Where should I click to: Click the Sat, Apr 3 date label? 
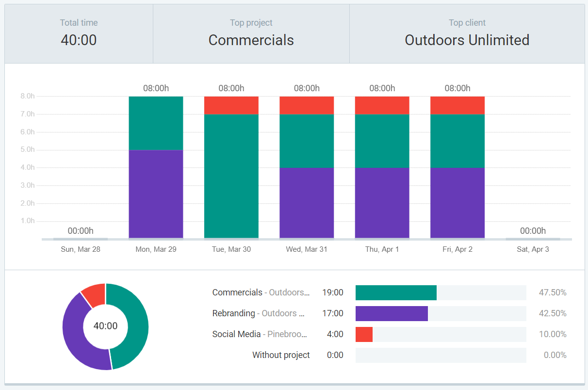click(x=533, y=249)
